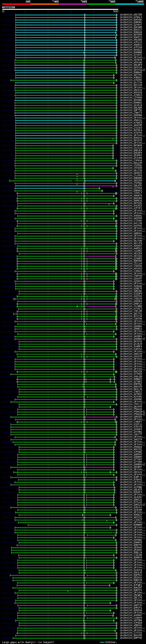This screenshot has height=644, width=146.
Task: Click the UniRef100_Q9FT51 label
Action: point(131,110)
